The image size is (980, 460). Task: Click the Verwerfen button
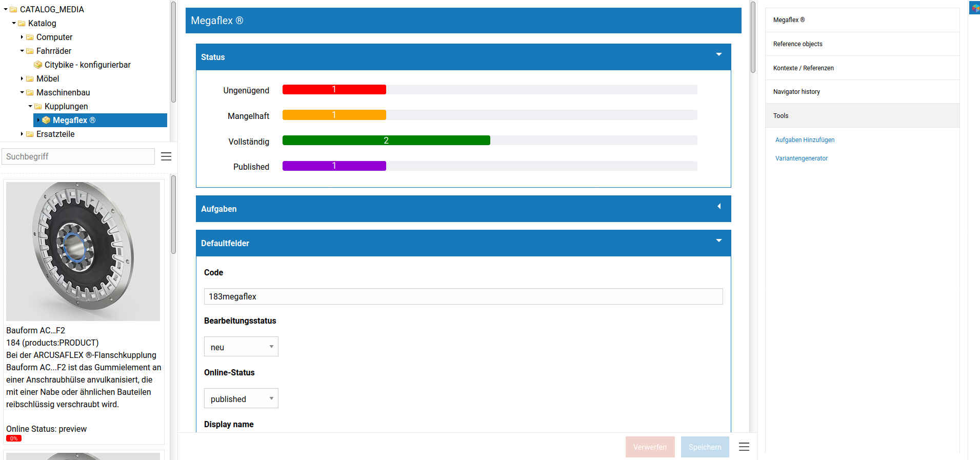point(650,447)
